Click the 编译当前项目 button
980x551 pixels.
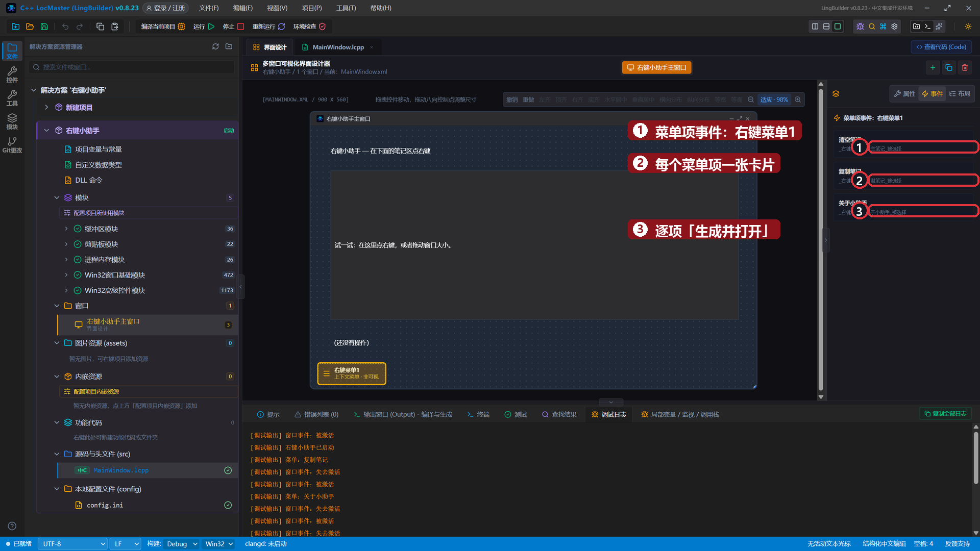(162, 27)
